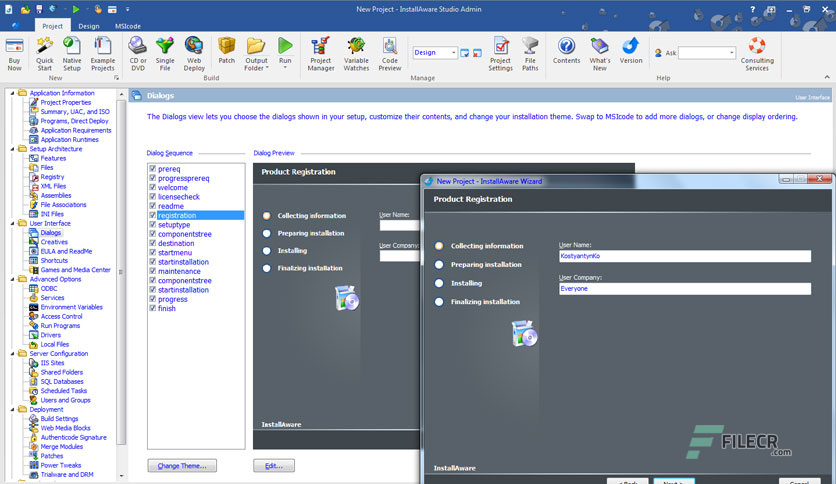Open Authenticode Signature tree item
This screenshot has height=484, width=836.
74,438
